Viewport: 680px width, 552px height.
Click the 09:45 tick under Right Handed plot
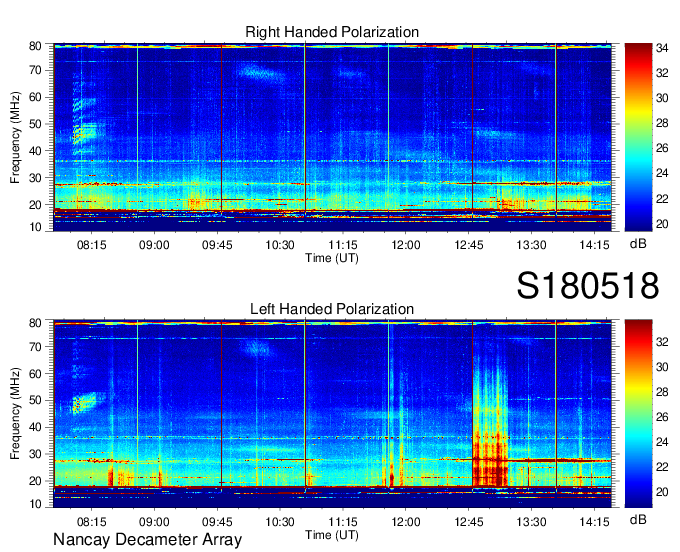(x=217, y=245)
